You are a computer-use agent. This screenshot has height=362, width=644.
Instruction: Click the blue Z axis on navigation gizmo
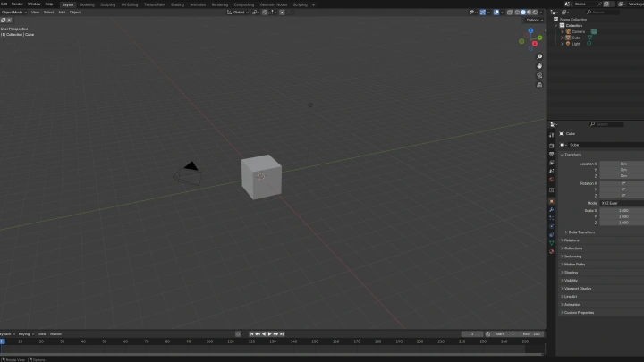[530, 30]
